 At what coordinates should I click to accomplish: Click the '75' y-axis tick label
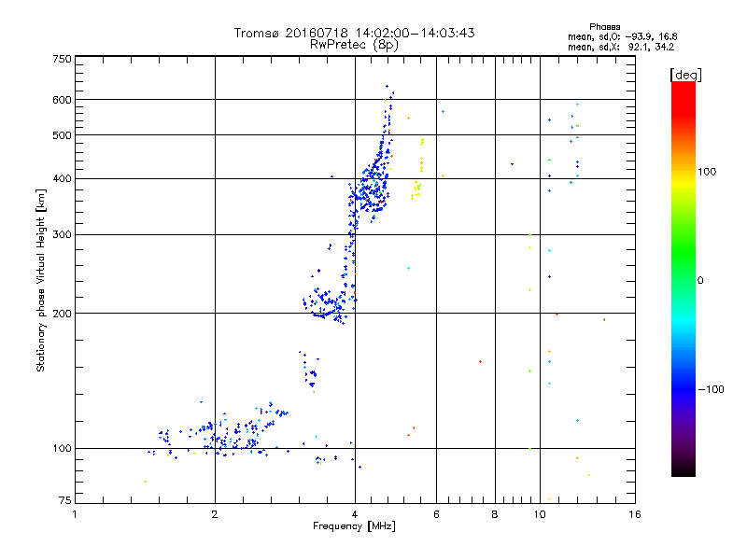point(64,500)
